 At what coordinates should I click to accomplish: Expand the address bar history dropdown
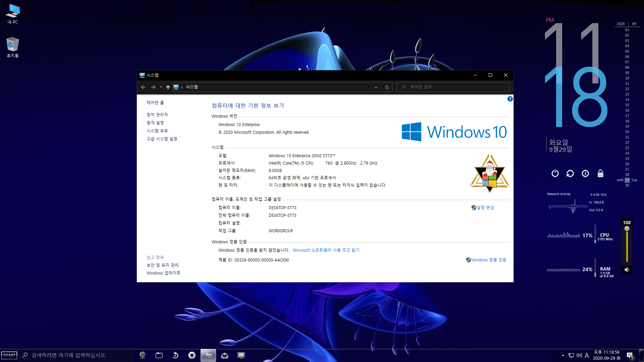376,87
